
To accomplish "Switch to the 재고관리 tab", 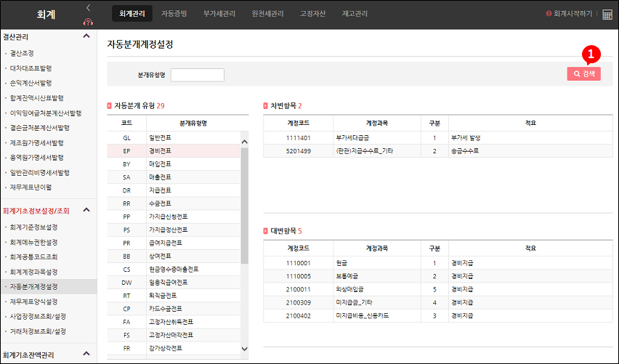I will click(355, 14).
